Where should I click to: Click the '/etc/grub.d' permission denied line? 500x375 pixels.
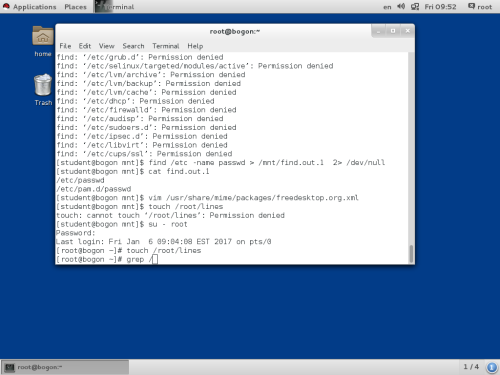(140, 57)
